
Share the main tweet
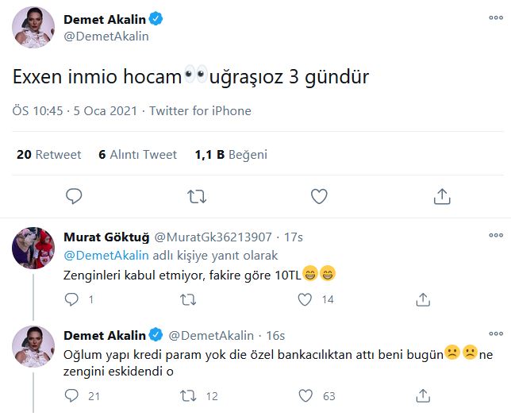(442, 195)
